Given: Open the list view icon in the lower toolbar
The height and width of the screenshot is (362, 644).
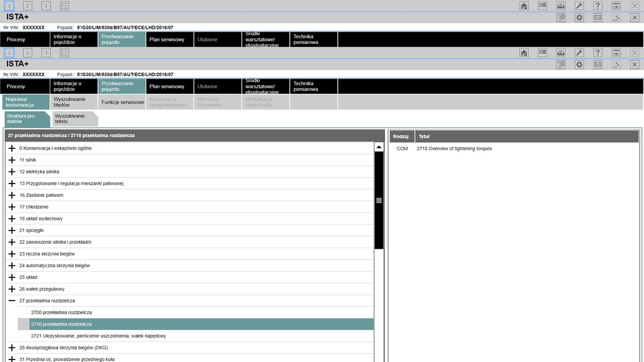Looking at the screenshot, I should [65, 53].
